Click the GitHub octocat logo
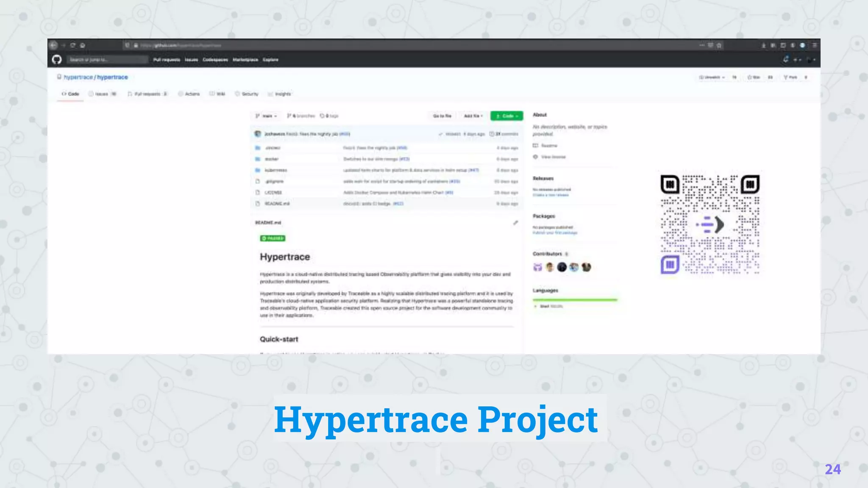This screenshot has height=488, width=868. pyautogui.click(x=57, y=60)
